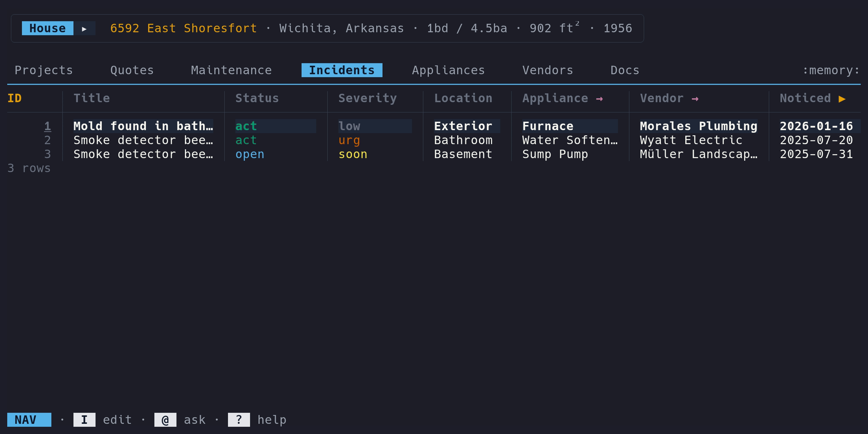Open the Appliances tab
The height and width of the screenshot is (434, 868).
pos(448,70)
